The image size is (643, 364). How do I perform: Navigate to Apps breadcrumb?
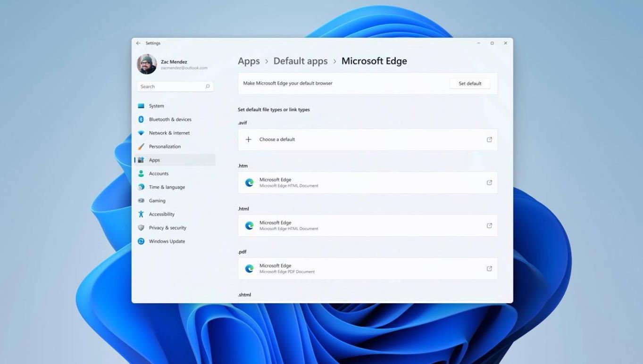pyautogui.click(x=249, y=61)
